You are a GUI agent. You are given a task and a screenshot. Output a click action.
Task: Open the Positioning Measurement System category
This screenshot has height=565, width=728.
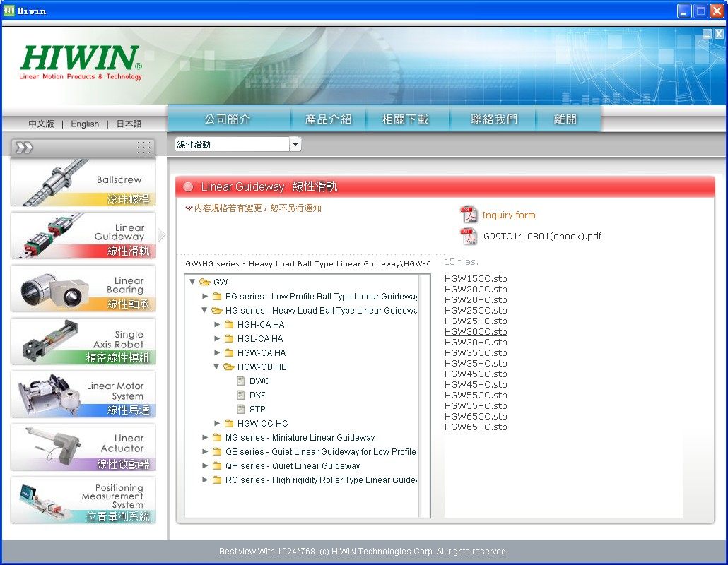tap(83, 501)
